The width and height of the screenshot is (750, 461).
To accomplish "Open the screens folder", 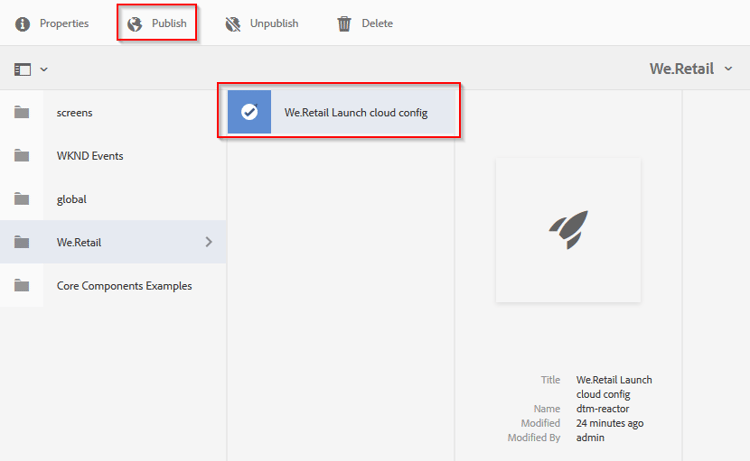I will click(113, 112).
